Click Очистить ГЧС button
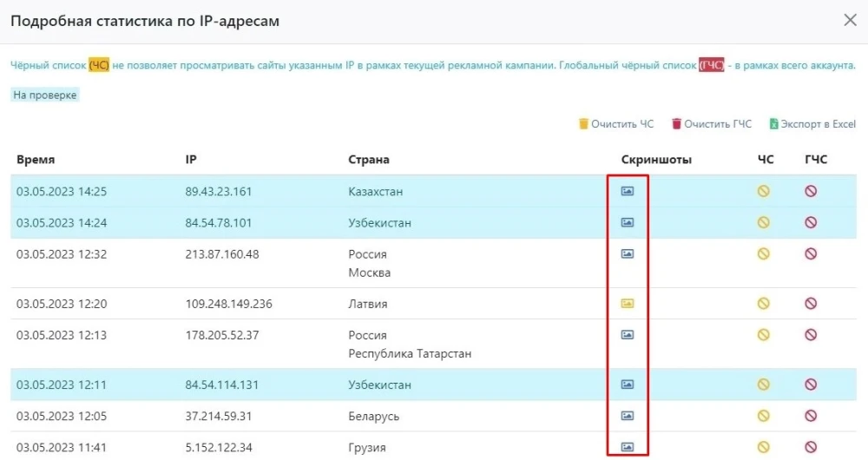This screenshot has width=868, height=460. (711, 124)
